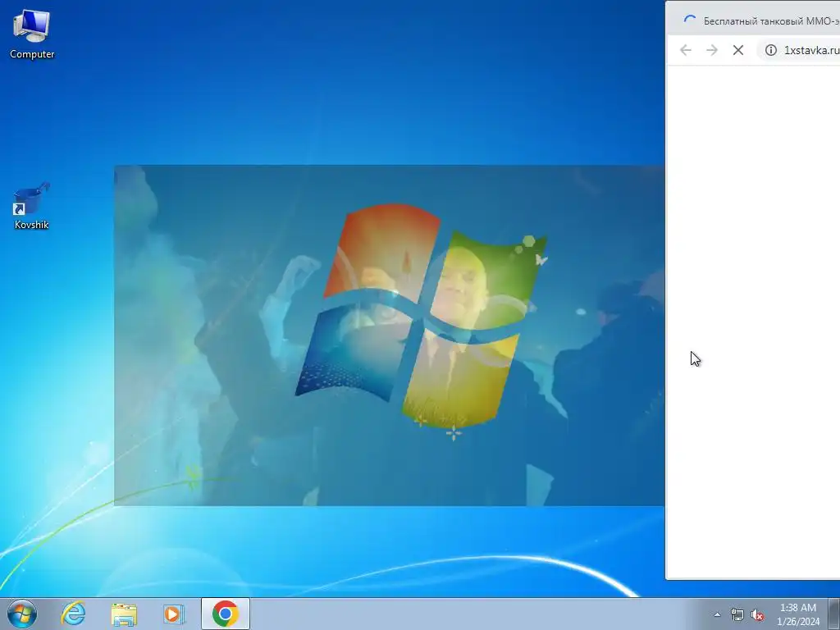View site information for 1xstavka.ru
The width and height of the screenshot is (840, 630).
point(771,50)
